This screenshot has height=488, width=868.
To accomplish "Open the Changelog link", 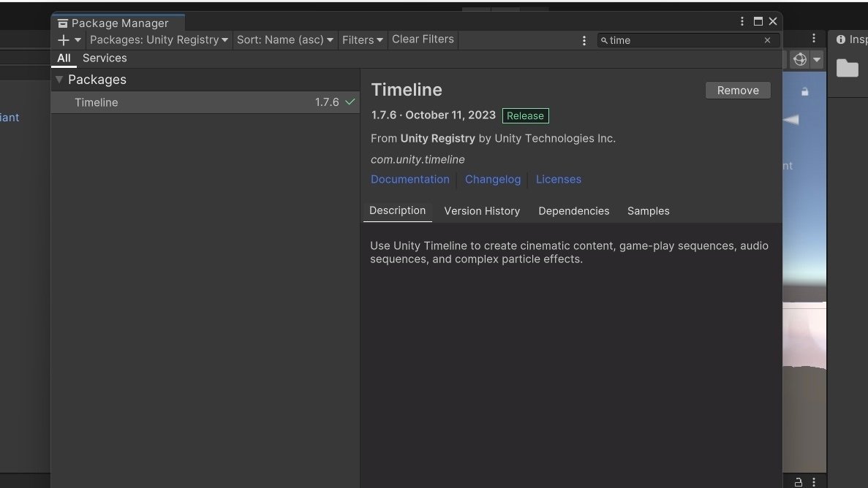I will click(x=493, y=179).
